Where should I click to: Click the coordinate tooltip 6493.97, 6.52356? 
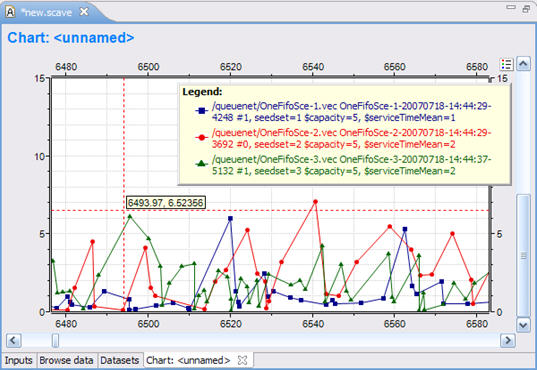click(166, 203)
